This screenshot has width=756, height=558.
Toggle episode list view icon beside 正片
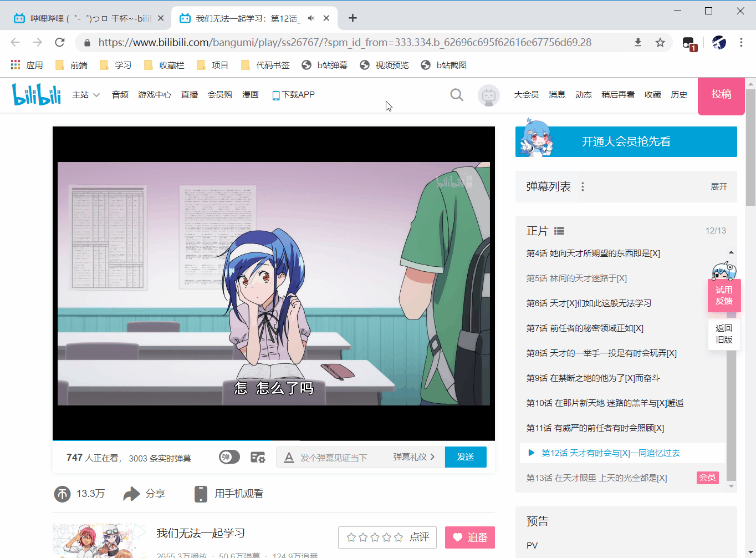pyautogui.click(x=559, y=231)
